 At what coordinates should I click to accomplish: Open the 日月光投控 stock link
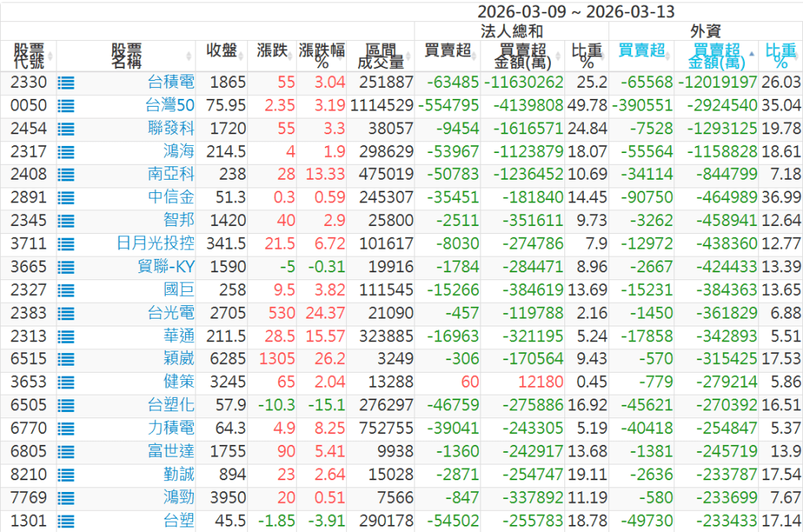click(x=155, y=244)
